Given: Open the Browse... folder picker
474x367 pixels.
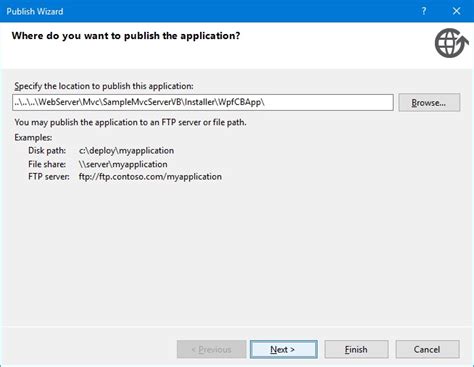Looking at the screenshot, I should point(429,103).
